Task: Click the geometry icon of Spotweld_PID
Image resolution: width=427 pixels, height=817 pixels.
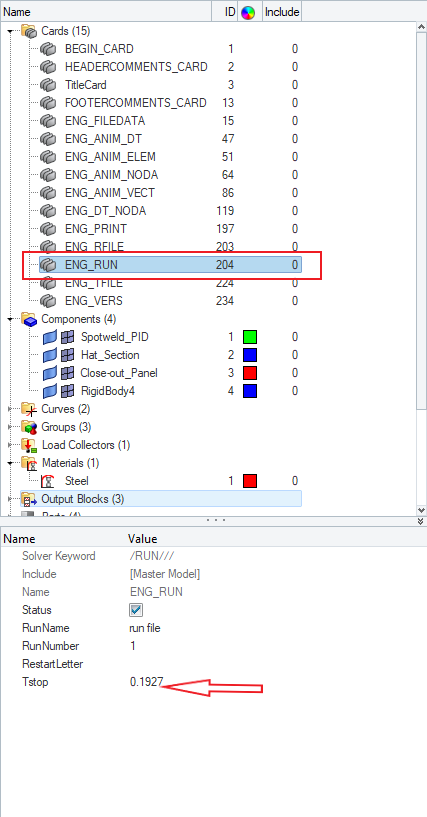Action: 50,337
